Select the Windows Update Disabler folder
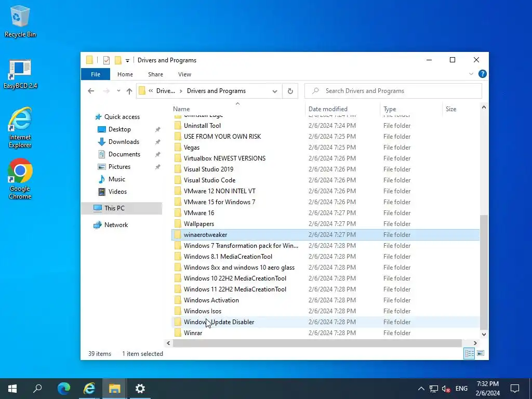The width and height of the screenshot is (532, 399). (325, 322)
